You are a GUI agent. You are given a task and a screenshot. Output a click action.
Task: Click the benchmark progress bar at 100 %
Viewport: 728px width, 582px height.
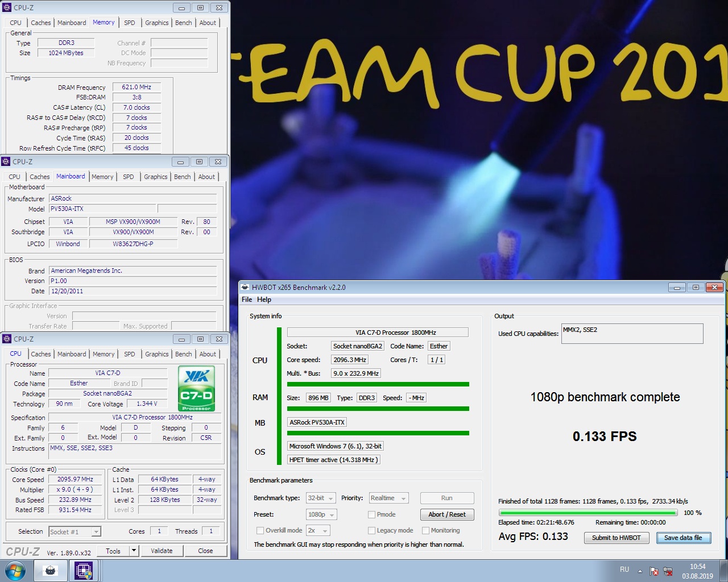pos(588,513)
